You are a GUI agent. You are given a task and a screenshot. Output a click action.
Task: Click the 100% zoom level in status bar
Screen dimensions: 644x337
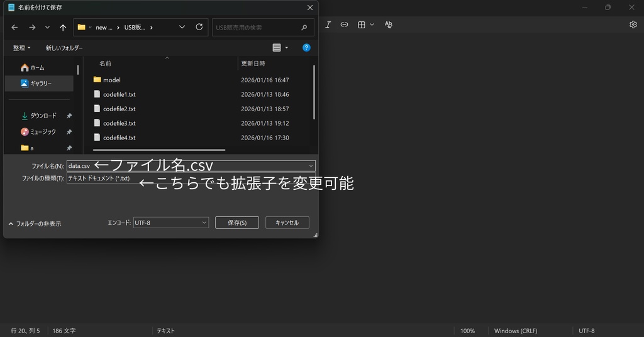467,331
